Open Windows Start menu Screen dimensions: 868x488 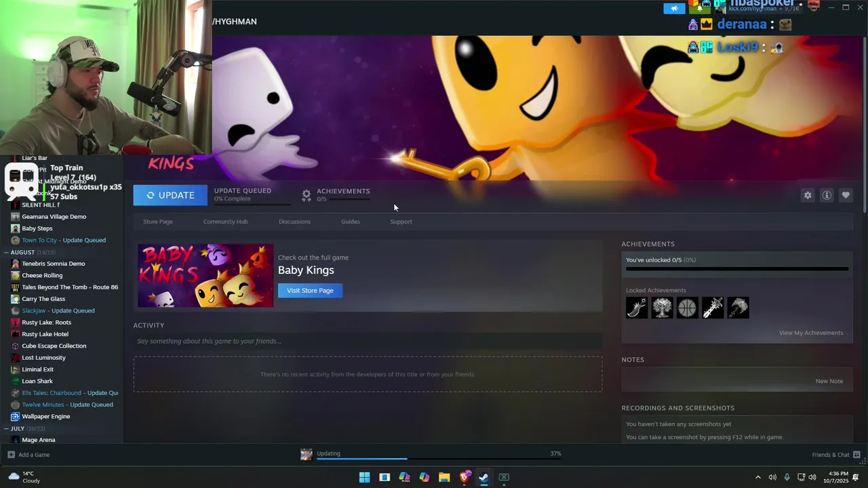(x=364, y=477)
